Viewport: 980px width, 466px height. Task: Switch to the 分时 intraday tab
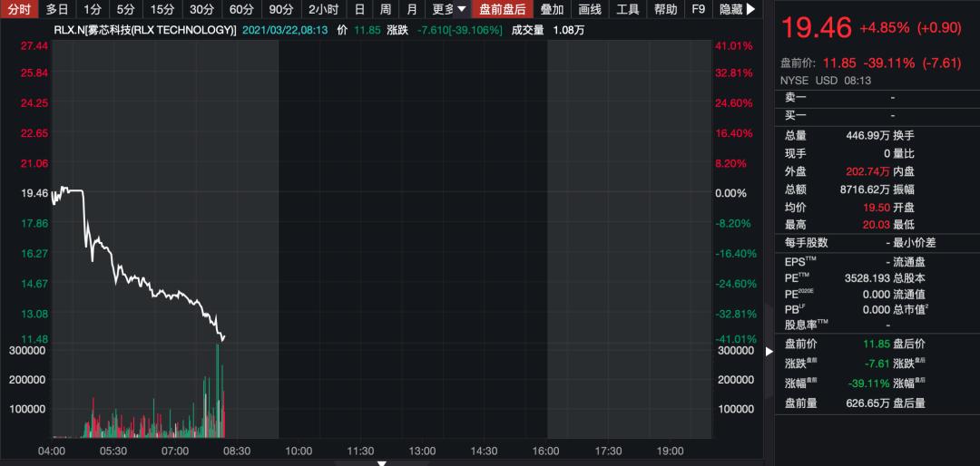pos(19,9)
